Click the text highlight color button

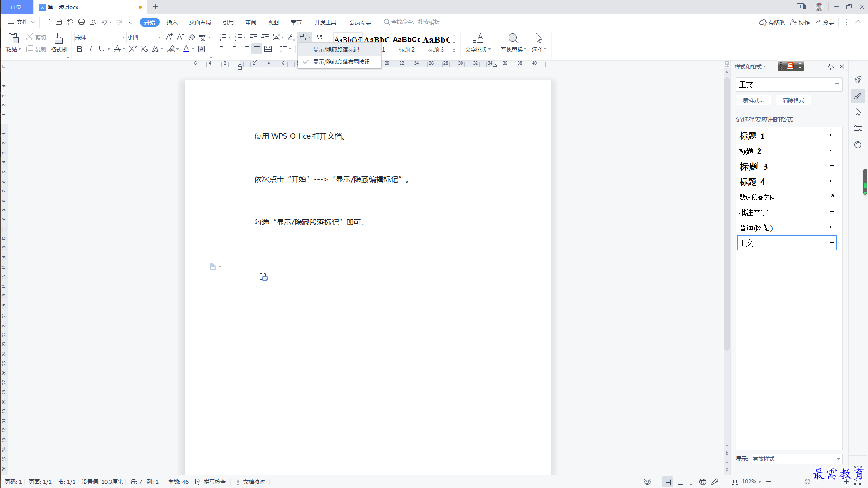click(171, 49)
